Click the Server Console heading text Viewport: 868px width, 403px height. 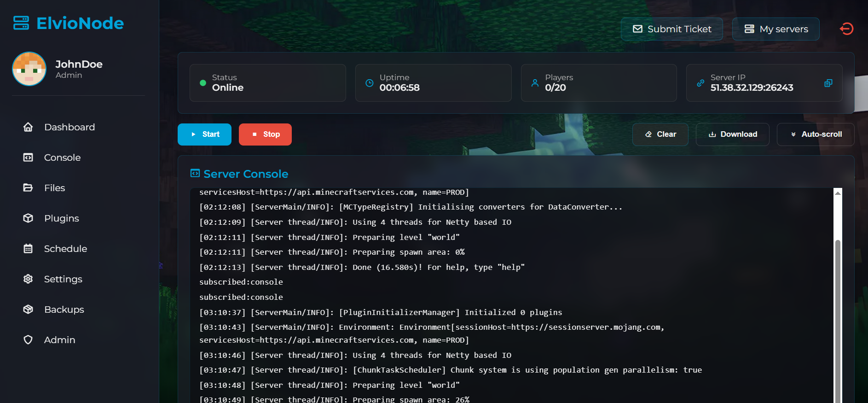[246, 174]
